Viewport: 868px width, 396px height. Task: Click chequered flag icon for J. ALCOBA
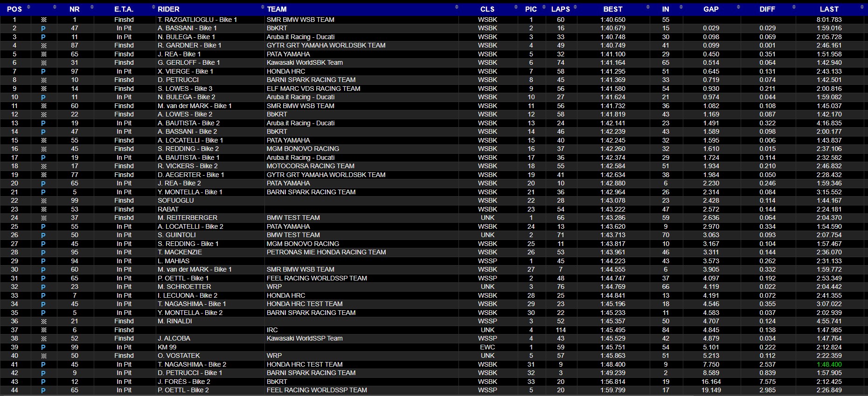pos(43,339)
